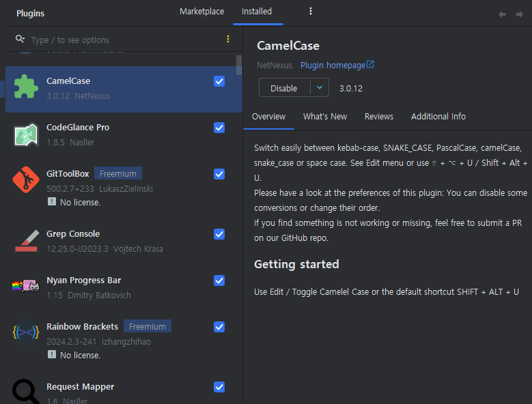The height and width of the screenshot is (404, 532).
Task: Select the Rainbow Brackets plugin name
Action: (82, 327)
